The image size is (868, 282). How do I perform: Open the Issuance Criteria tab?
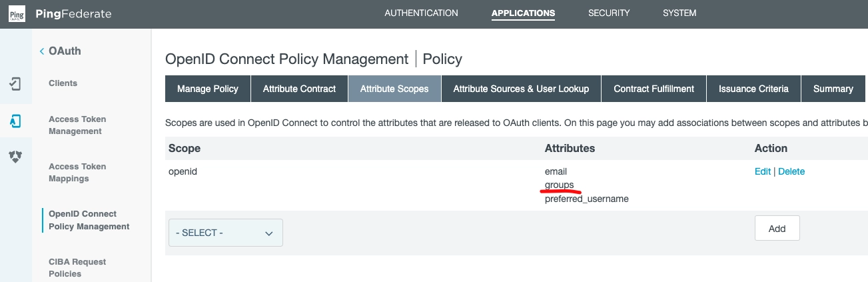click(x=753, y=89)
